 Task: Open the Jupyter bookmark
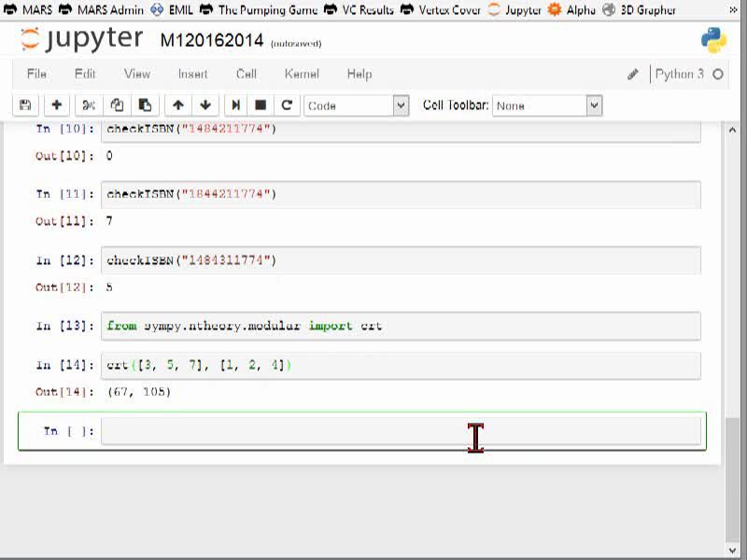515,9
